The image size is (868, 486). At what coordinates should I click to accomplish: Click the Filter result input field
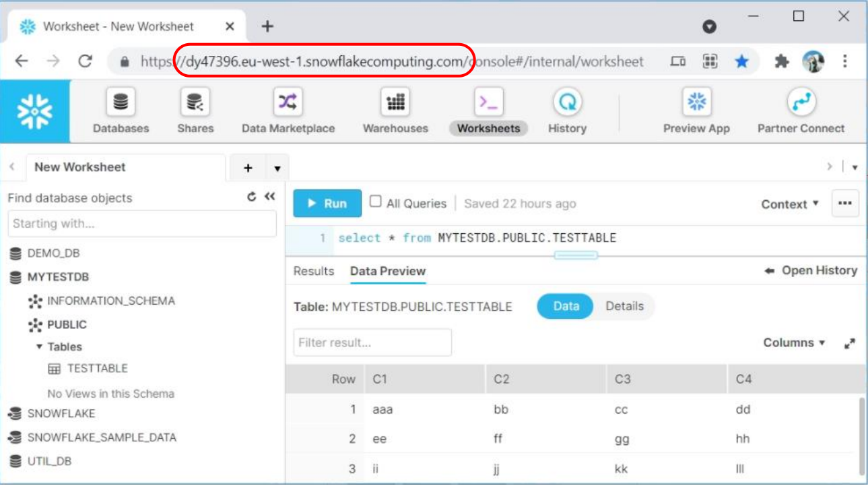372,343
